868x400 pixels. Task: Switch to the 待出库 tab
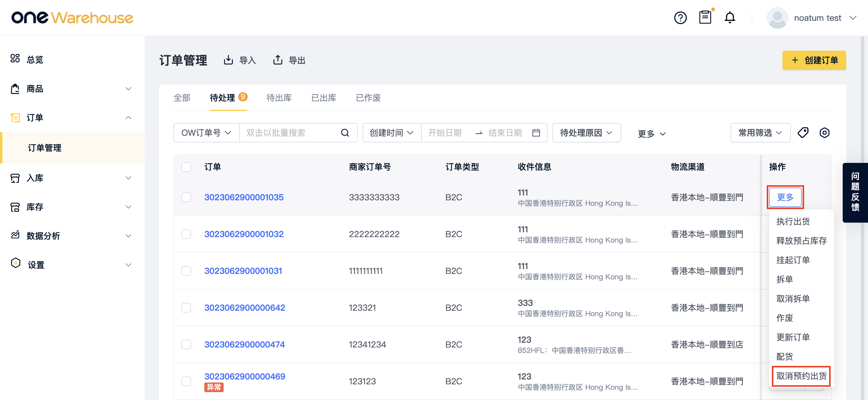pyautogui.click(x=279, y=98)
